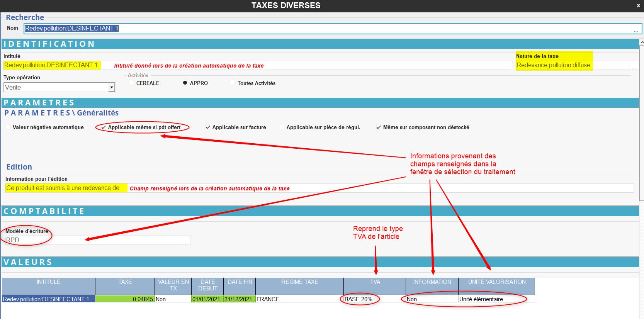Select the BASE 20% TVA cell
This screenshot has height=319, width=644.
(x=359, y=299)
